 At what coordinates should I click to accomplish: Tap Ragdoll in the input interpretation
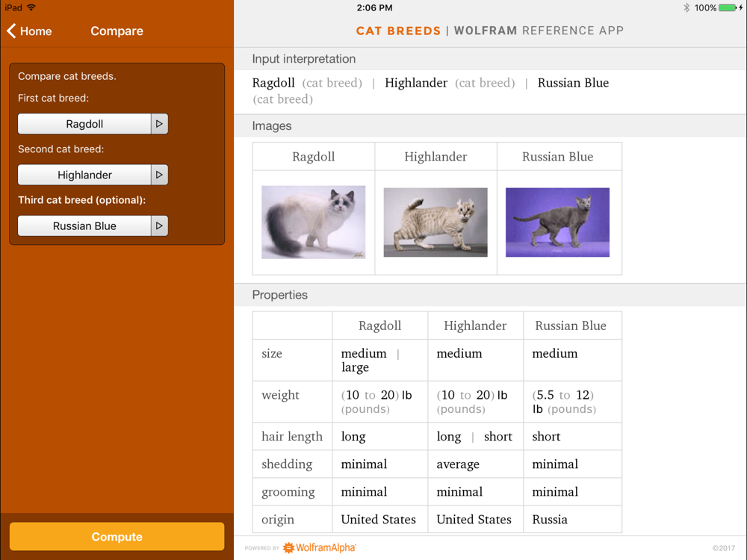click(x=273, y=83)
